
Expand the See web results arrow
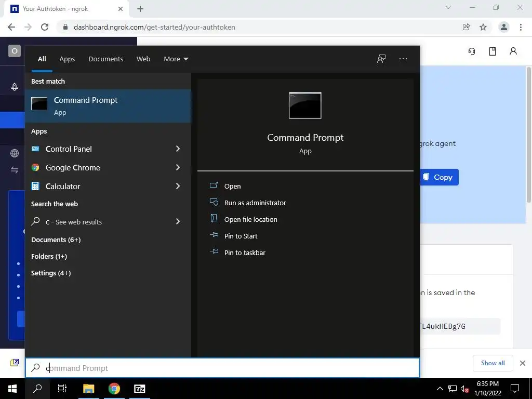pos(178,221)
